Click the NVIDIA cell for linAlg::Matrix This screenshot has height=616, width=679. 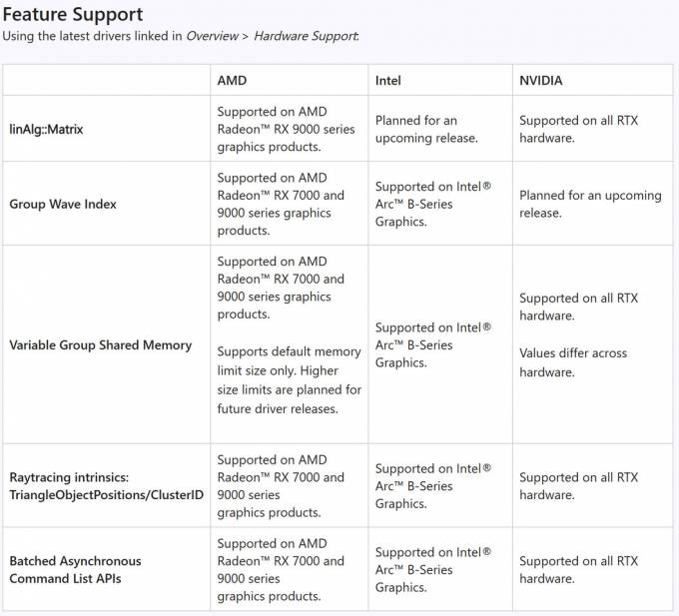coord(578,129)
